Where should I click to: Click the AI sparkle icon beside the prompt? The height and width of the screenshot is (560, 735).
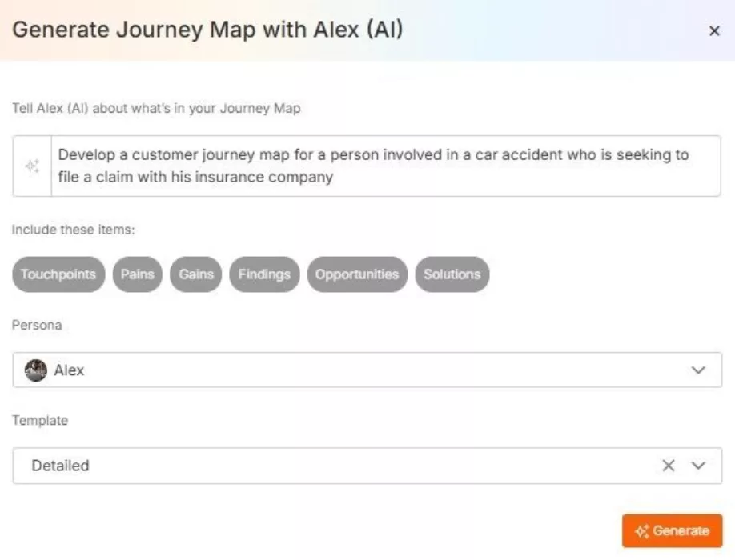(32, 165)
